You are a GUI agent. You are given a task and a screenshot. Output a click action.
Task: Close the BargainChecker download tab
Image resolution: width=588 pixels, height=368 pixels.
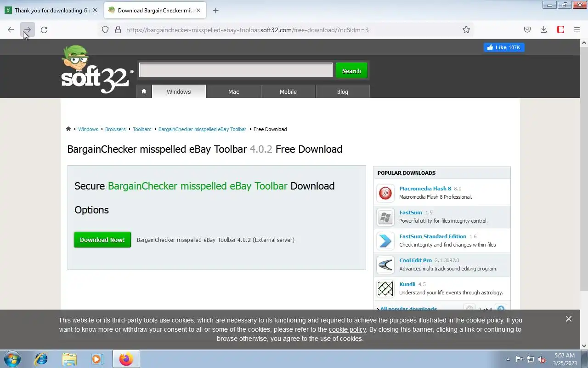(x=198, y=10)
